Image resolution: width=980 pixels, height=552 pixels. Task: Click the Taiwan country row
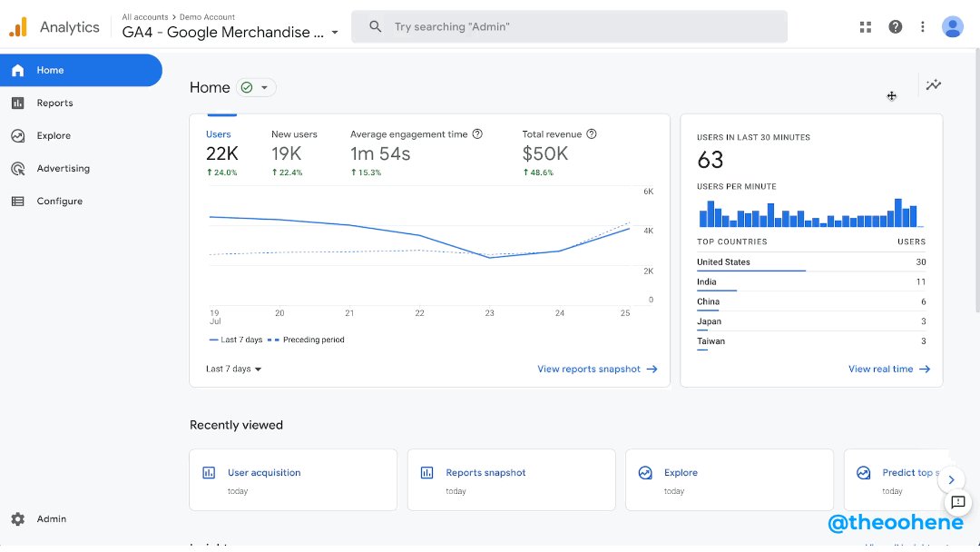[x=811, y=341]
